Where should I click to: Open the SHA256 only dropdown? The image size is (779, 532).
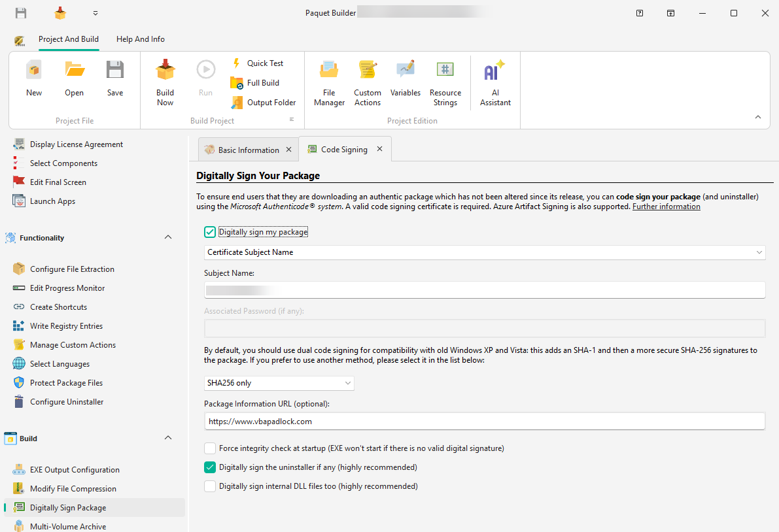click(279, 383)
